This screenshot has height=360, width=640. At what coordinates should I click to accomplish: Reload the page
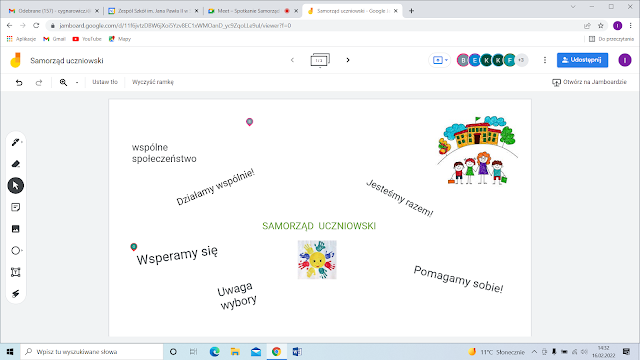click(x=36, y=25)
